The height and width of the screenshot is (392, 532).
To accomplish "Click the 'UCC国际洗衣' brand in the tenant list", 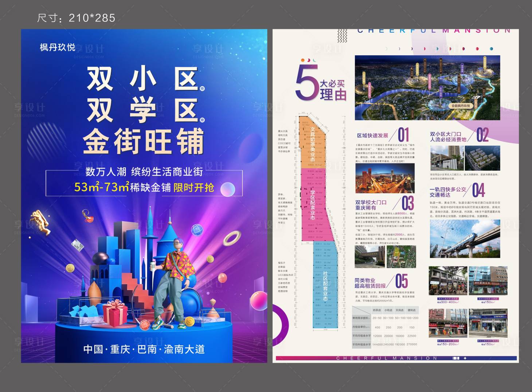I will tap(286, 275).
